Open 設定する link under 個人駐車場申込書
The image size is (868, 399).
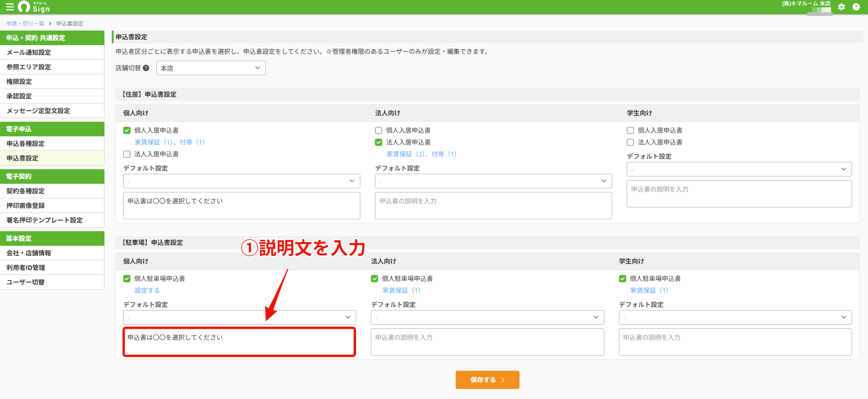click(x=147, y=290)
